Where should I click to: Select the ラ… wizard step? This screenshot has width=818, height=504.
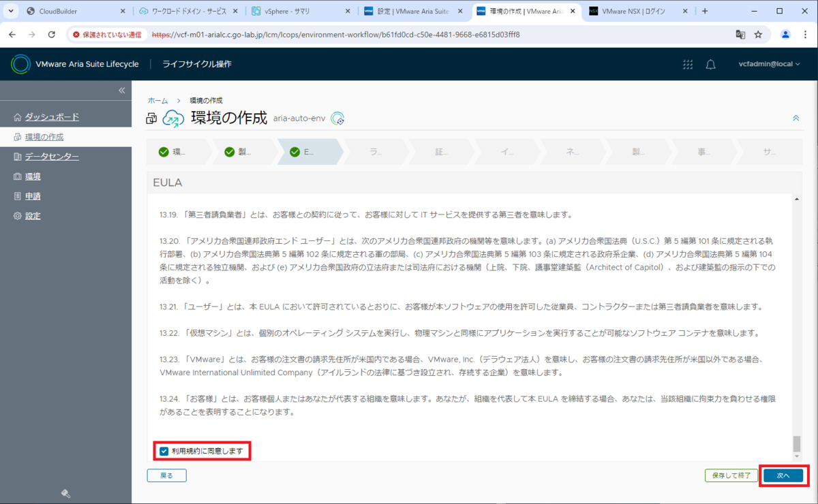(376, 152)
